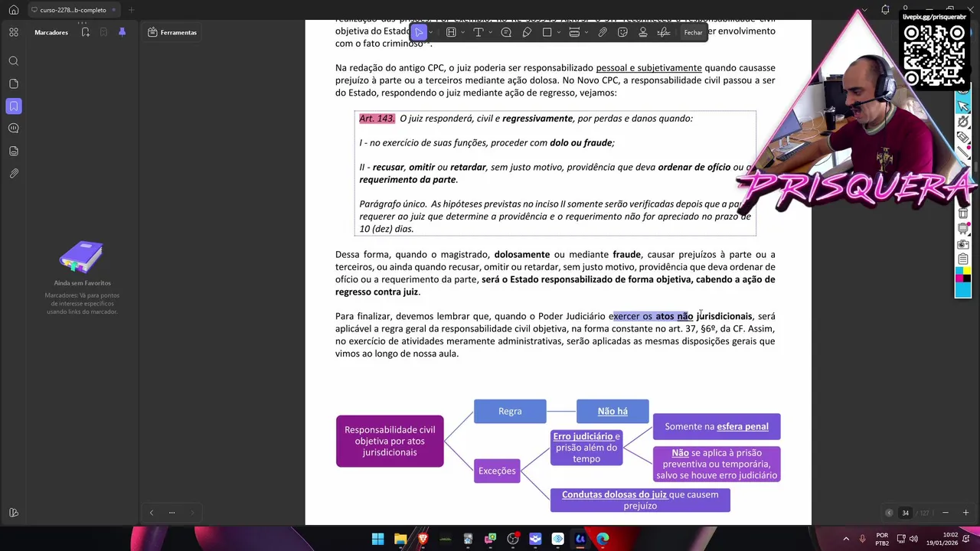This screenshot has width=980, height=551.
Task: Close the annotation toolbar with Fechar
Action: [693, 32]
